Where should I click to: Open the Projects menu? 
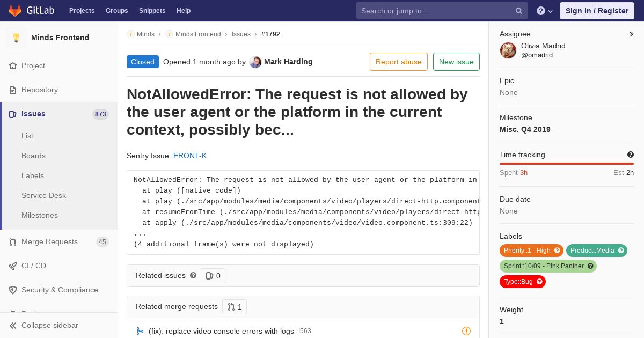82,11
